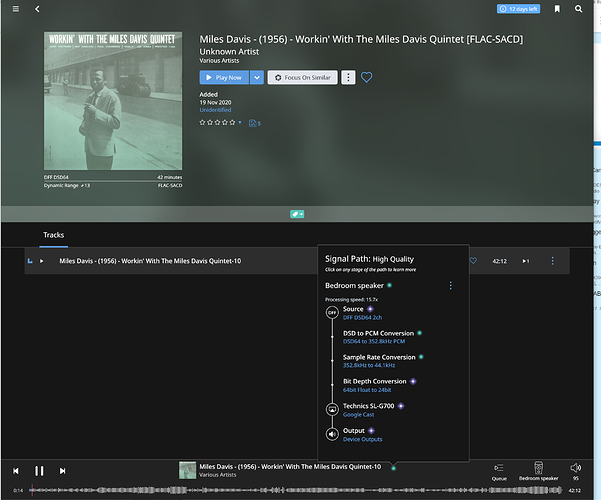
Task: Click Bit Depth Conversion stage
Action: tap(374, 382)
